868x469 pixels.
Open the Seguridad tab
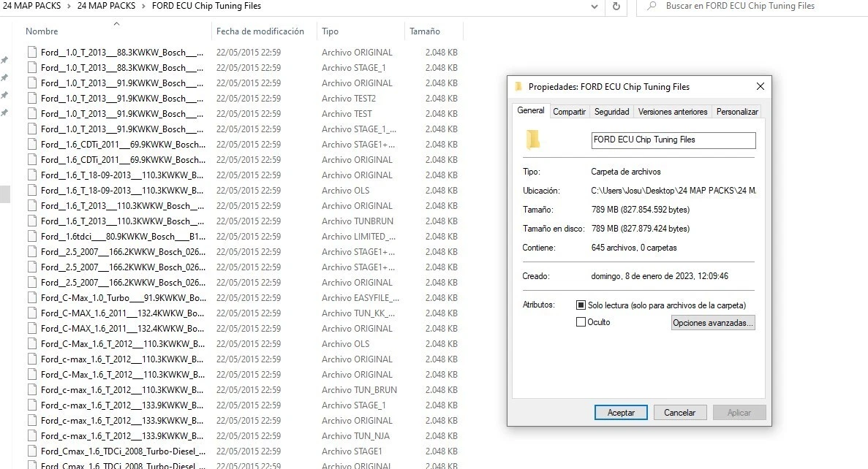point(612,112)
